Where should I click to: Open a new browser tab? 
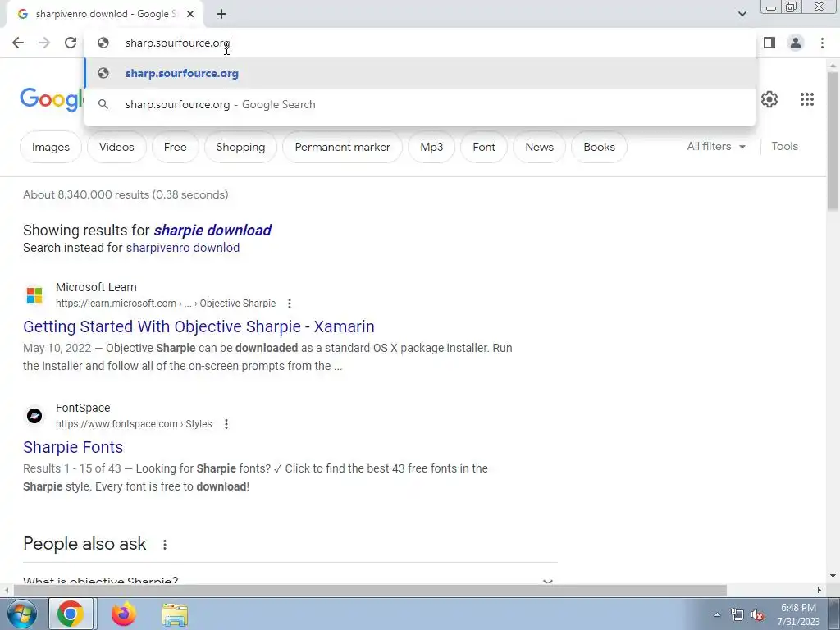pyautogui.click(x=221, y=14)
